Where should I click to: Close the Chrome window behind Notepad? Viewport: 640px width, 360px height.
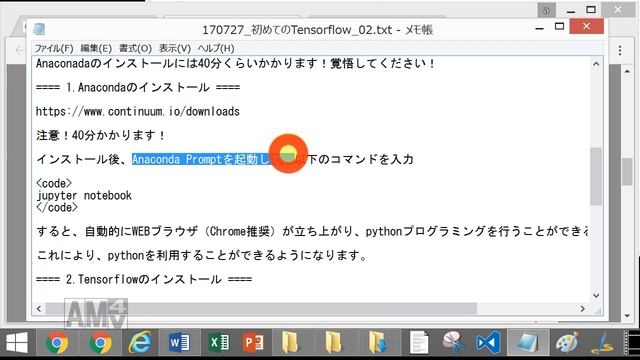[618, 10]
